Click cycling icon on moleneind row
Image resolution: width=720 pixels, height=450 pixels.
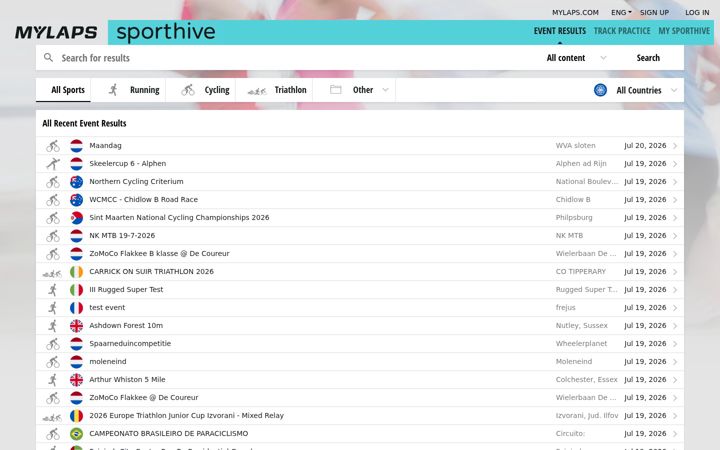(53, 362)
